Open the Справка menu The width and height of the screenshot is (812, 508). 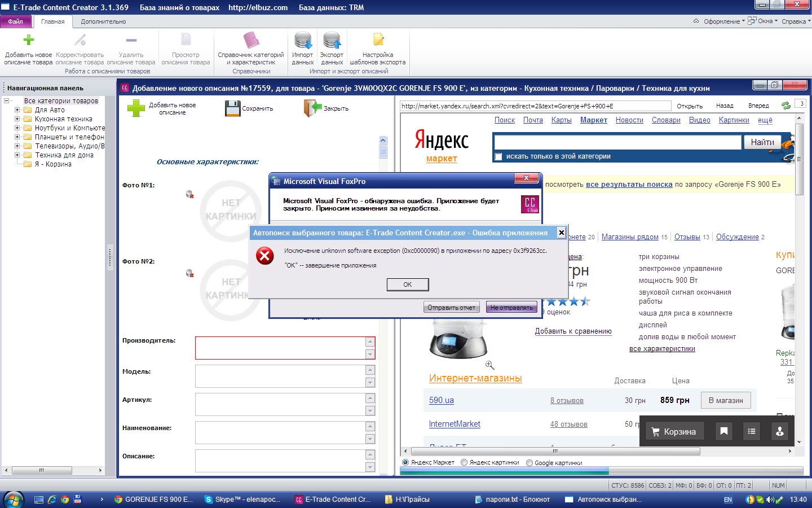796,21
